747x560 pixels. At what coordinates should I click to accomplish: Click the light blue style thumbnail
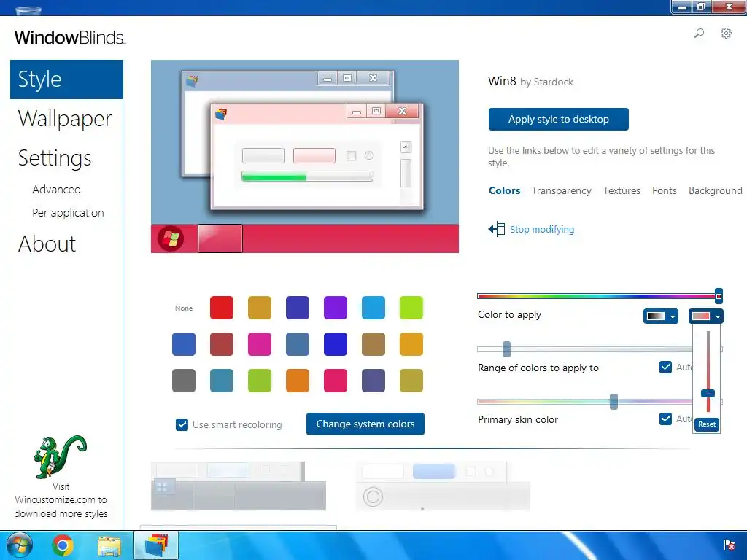[x=443, y=486]
